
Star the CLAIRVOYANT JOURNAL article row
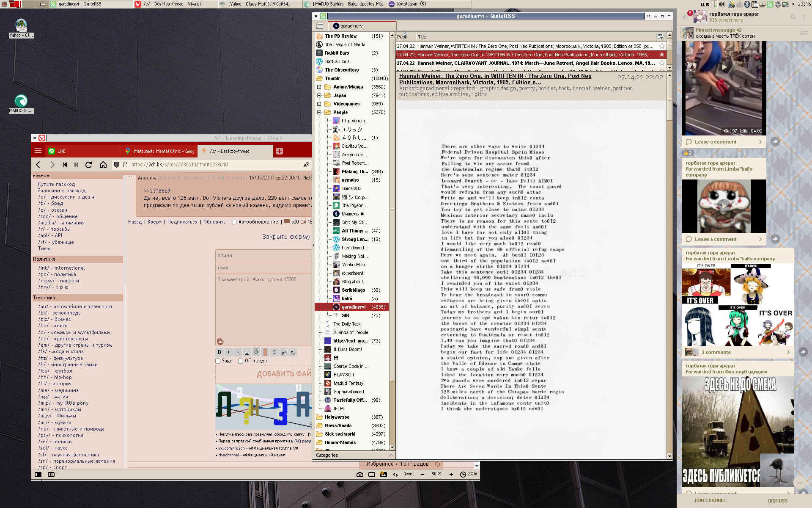662,63
